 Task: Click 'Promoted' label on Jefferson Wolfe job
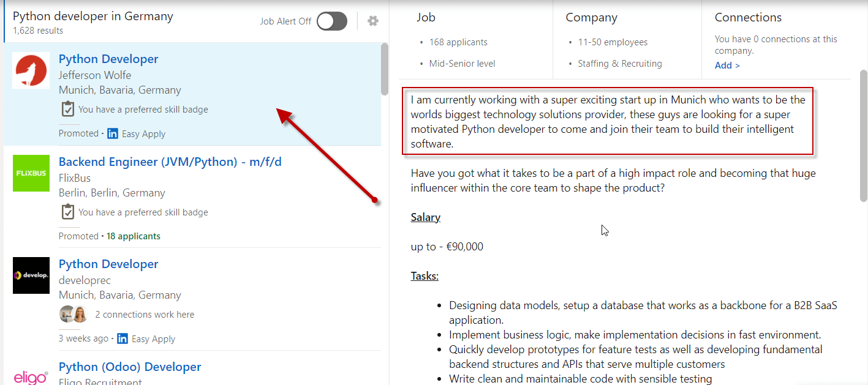[78, 133]
